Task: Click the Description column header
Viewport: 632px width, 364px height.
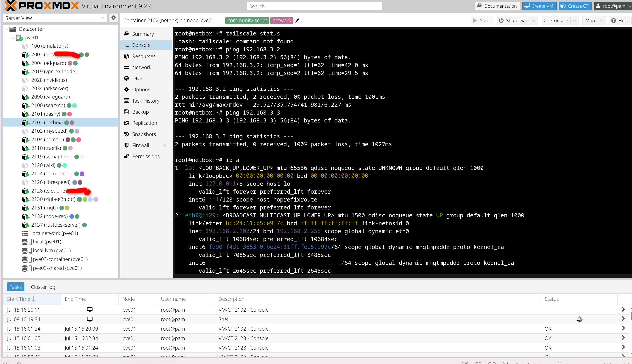Action: 378,299
